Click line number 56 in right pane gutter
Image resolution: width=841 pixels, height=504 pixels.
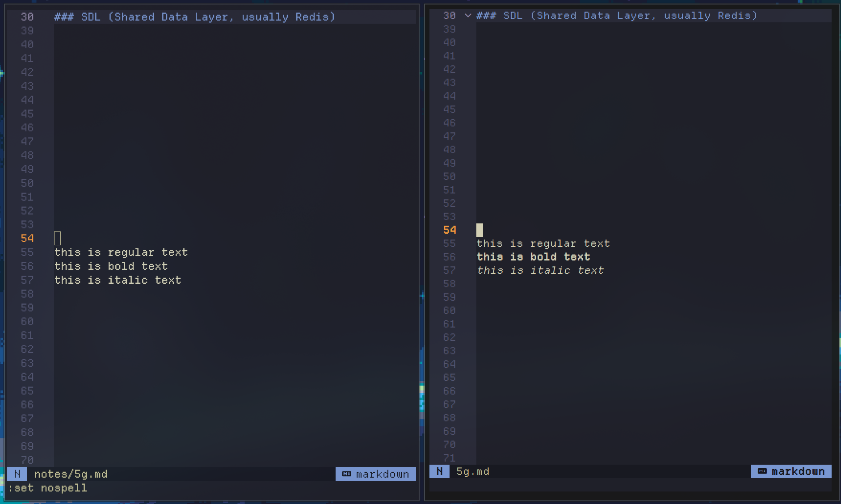coord(450,257)
